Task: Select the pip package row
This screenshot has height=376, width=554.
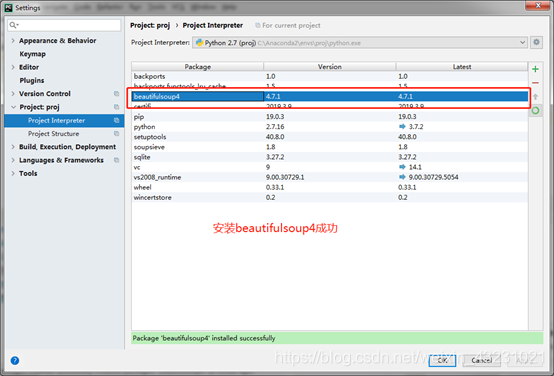Action: (x=330, y=117)
